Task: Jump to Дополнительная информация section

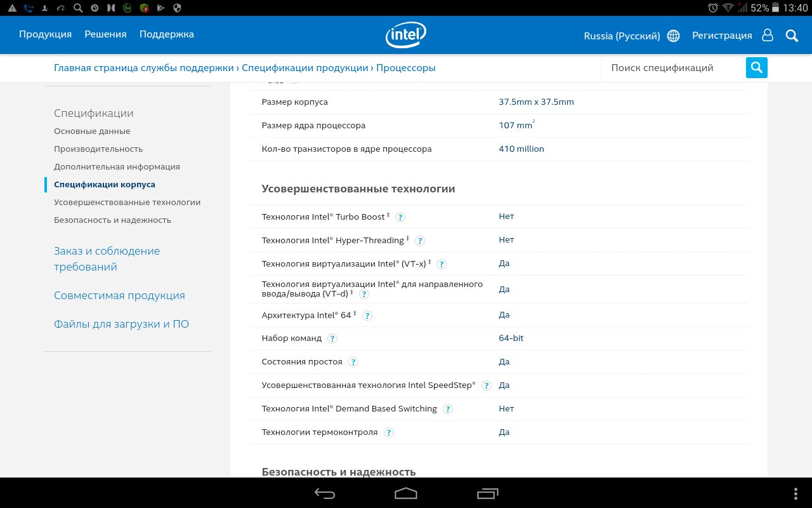Action: [117, 166]
